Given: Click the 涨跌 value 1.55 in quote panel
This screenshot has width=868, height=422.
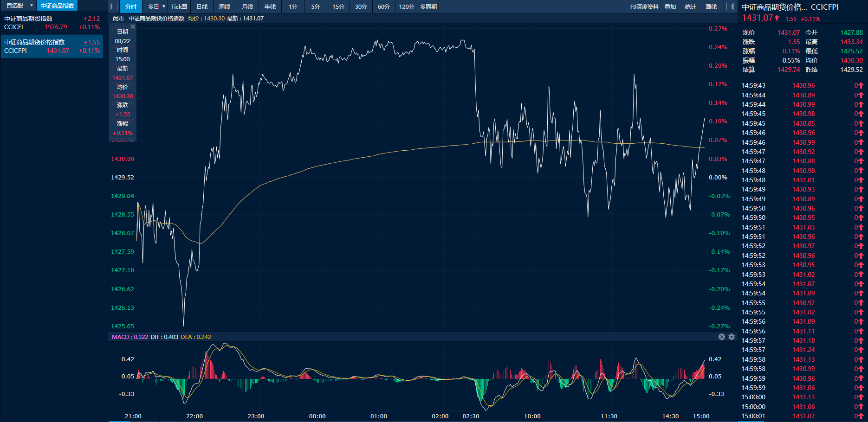Looking at the screenshot, I should [x=794, y=42].
